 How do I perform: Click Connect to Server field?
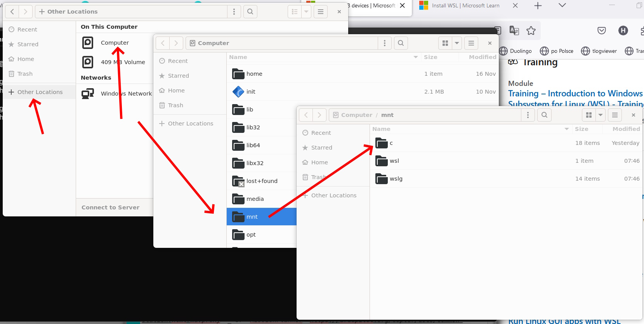point(111,207)
